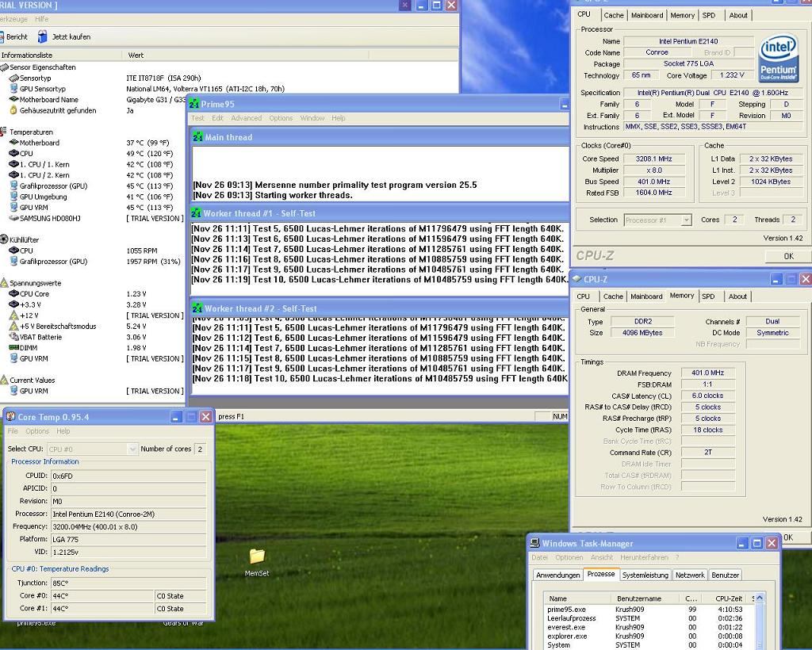
Task: Select the GPU Sensortyp row icon
Action: click(13, 89)
